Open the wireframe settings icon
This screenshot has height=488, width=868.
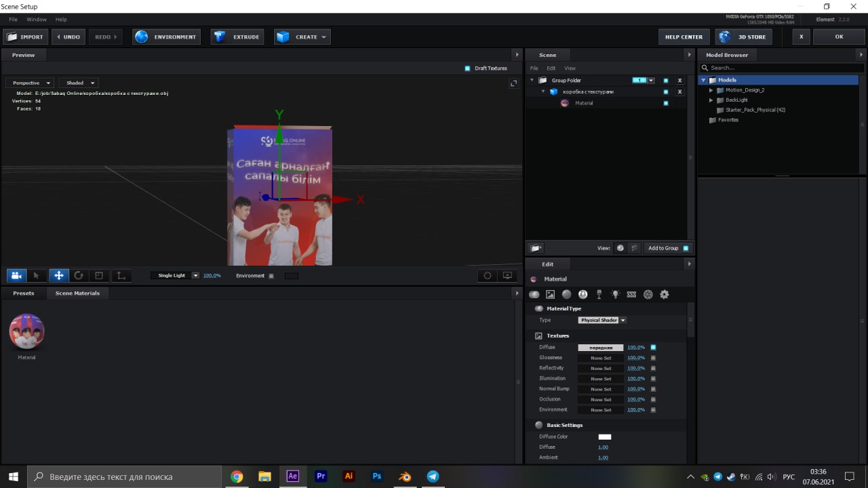(648, 294)
